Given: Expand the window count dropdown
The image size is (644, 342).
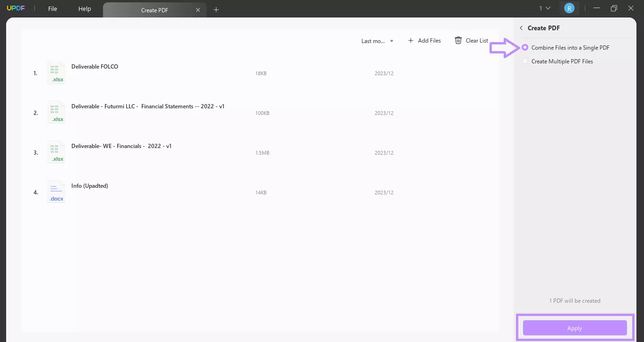Looking at the screenshot, I should point(545,8).
